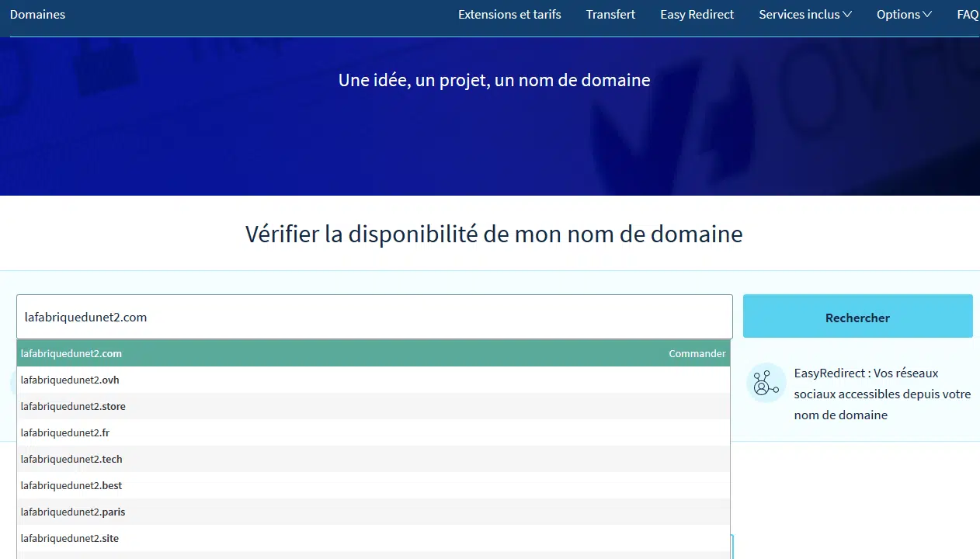Open Extensions et tarifs page
This screenshot has height=559, width=980.
tap(509, 15)
